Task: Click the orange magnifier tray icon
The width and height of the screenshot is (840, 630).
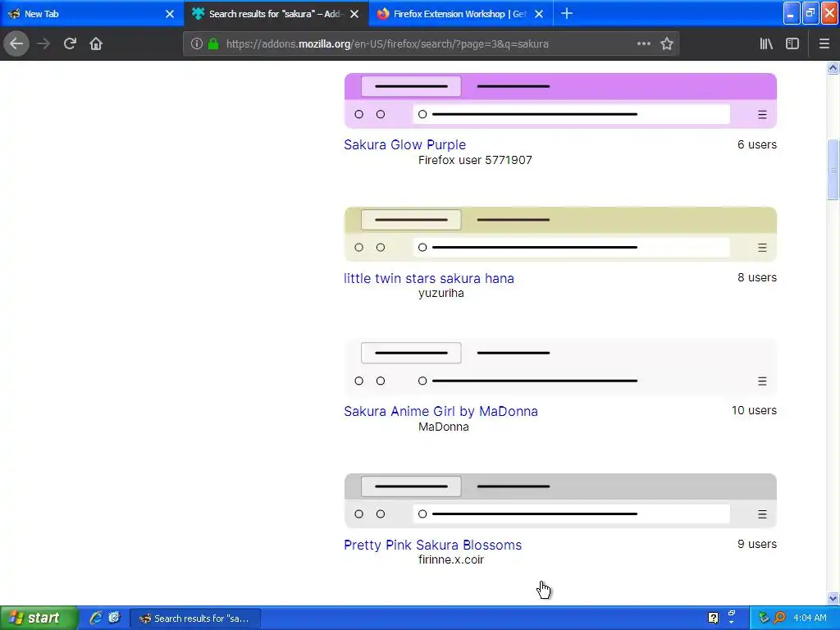Action: [x=779, y=618]
